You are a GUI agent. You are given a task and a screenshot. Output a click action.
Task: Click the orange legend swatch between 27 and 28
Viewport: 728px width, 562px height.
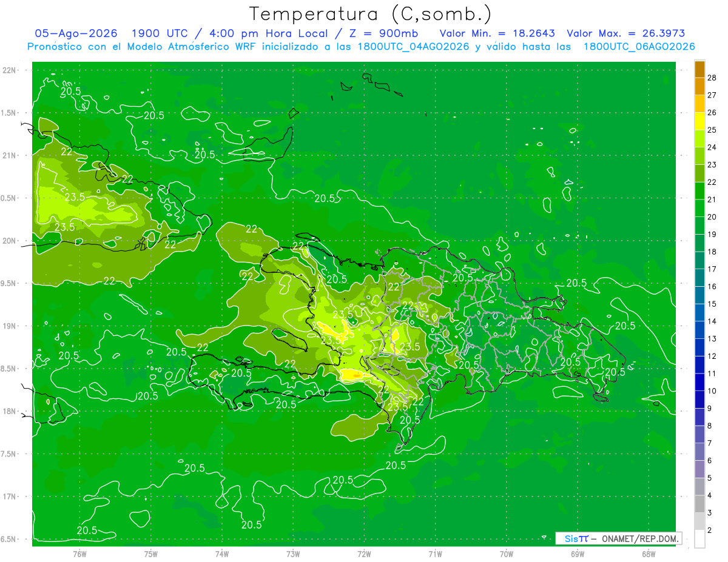click(699, 86)
